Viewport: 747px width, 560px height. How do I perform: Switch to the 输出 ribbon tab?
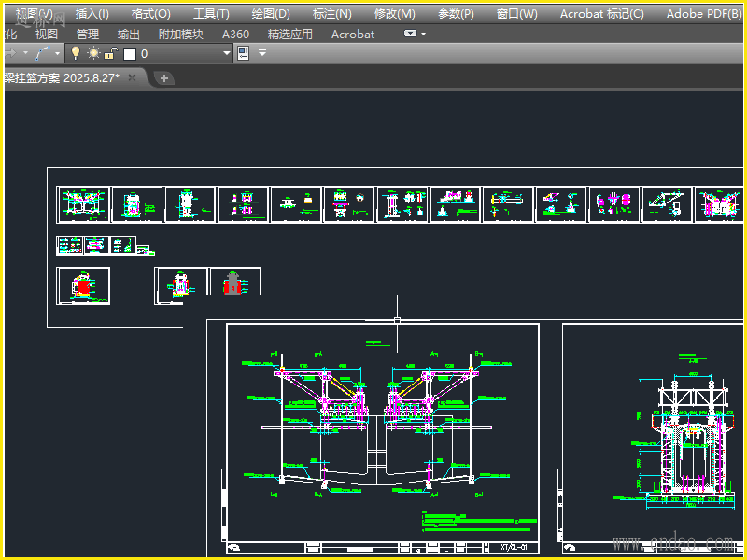coord(129,34)
